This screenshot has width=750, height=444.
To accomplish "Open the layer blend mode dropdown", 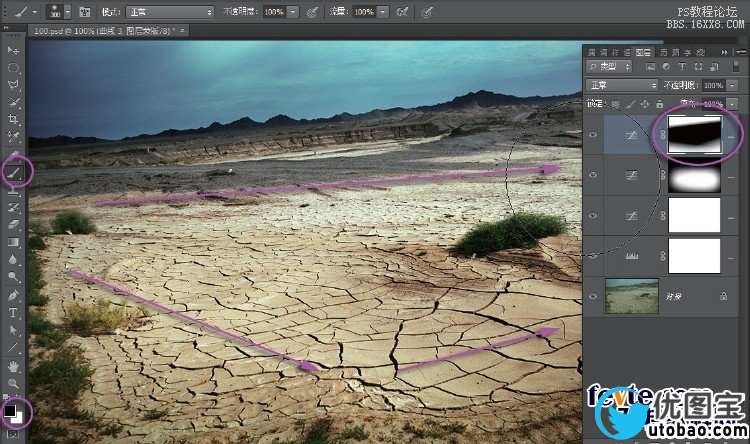I will (x=622, y=85).
